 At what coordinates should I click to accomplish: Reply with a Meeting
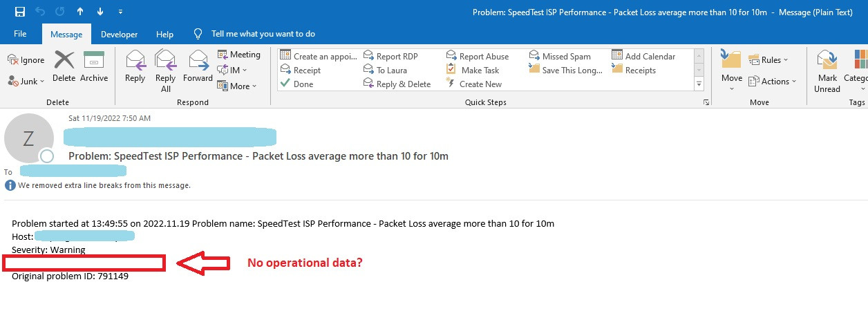coord(239,55)
